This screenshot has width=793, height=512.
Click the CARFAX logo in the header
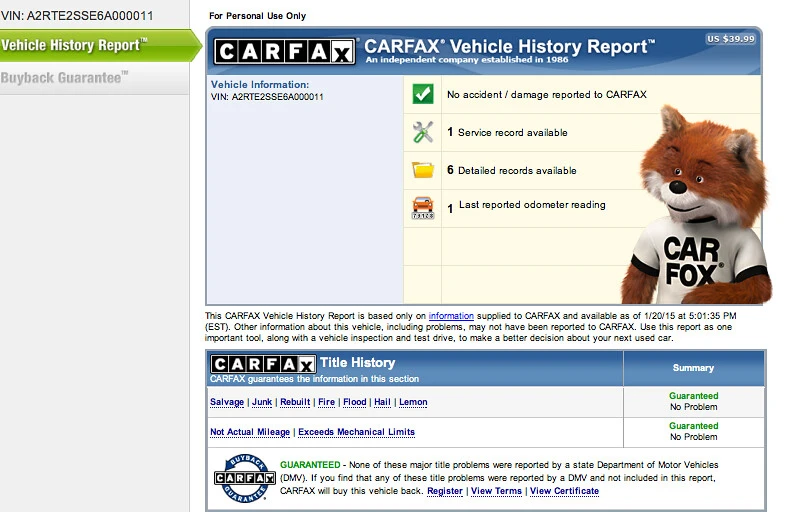(x=285, y=51)
